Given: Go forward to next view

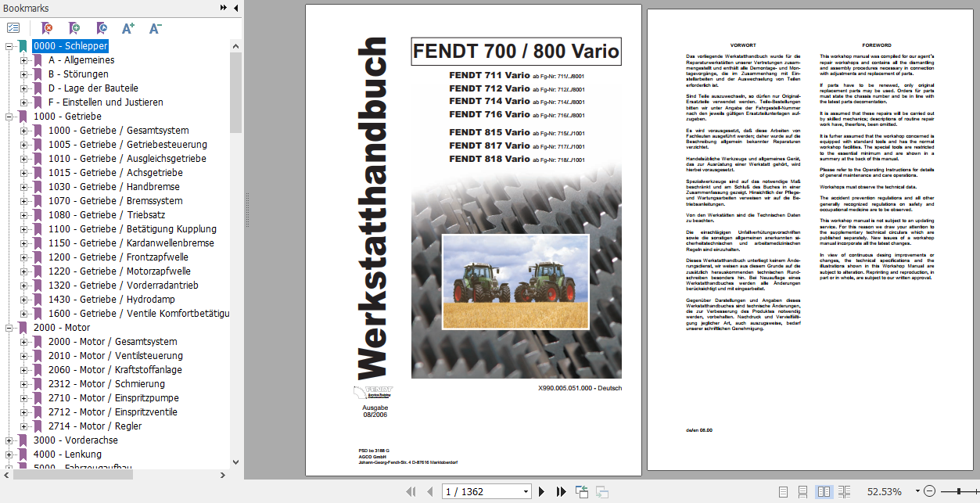Looking at the screenshot, I should pyautogui.click(x=602, y=492).
